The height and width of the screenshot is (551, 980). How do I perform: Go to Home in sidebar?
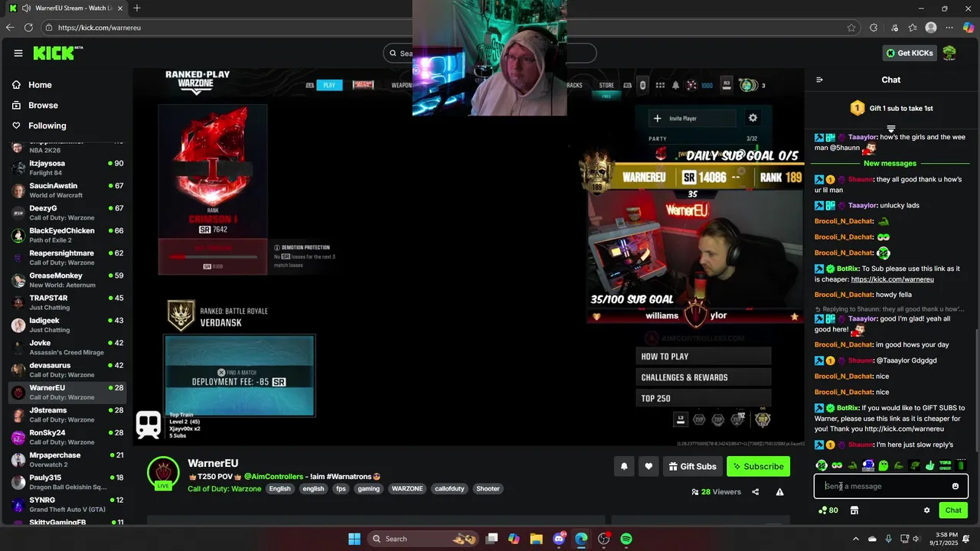pyautogui.click(x=40, y=85)
